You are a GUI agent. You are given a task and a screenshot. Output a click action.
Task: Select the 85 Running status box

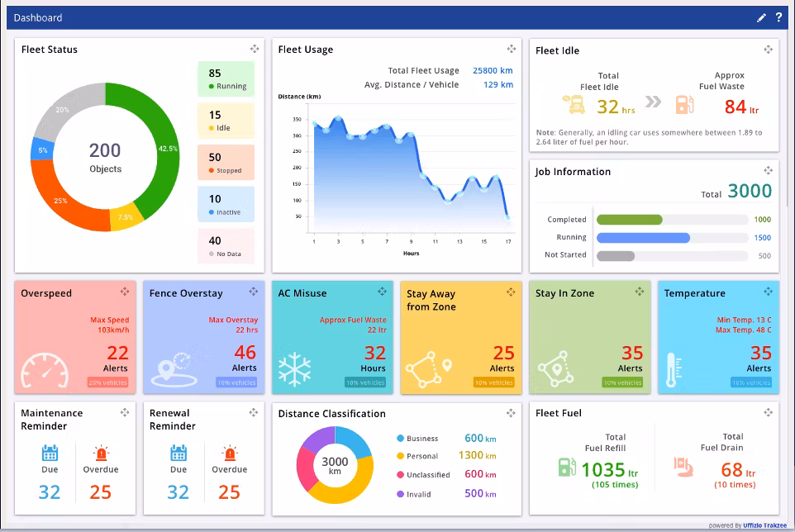[x=226, y=78]
